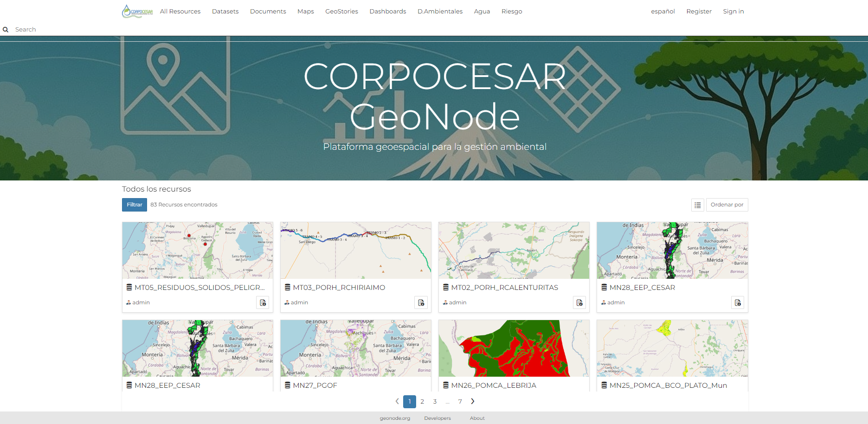Open MT02_PORH_RCALENTURITAS dataset title
The width and height of the screenshot is (868, 424).
tap(504, 288)
